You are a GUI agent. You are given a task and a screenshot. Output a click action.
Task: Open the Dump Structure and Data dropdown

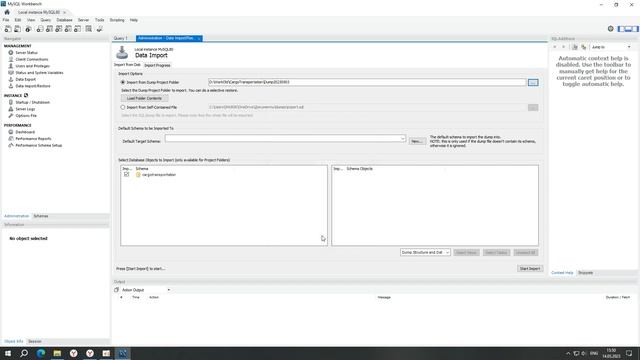coord(425,252)
